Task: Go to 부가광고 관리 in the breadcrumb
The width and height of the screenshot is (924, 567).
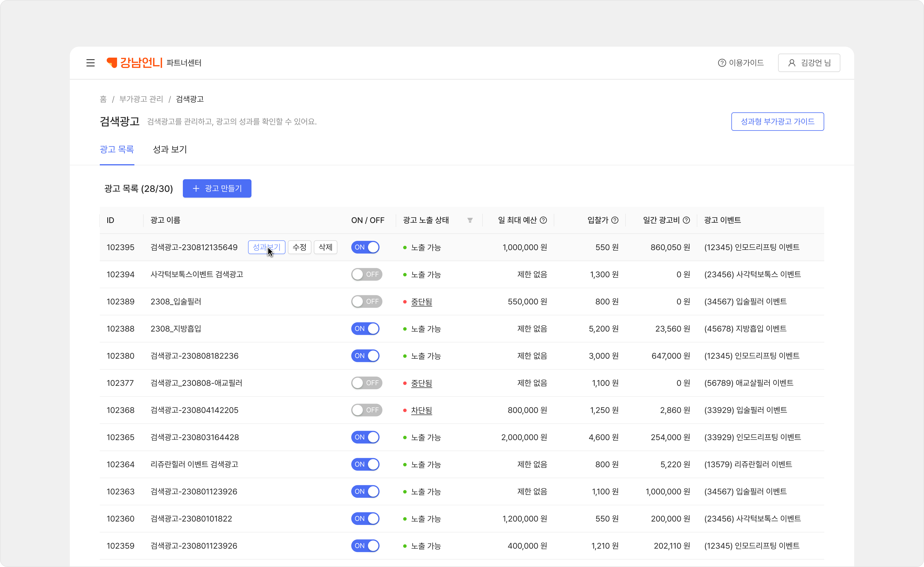Action: pyautogui.click(x=141, y=99)
